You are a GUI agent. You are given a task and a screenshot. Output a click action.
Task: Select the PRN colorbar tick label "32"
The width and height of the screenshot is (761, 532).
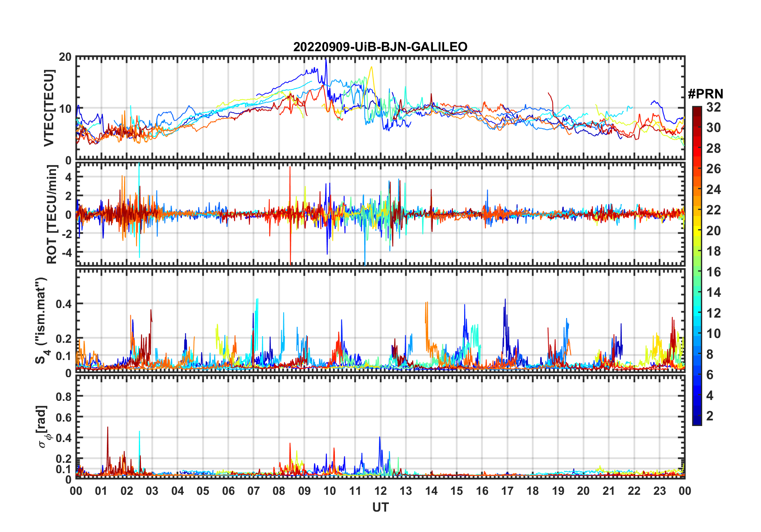(713, 107)
